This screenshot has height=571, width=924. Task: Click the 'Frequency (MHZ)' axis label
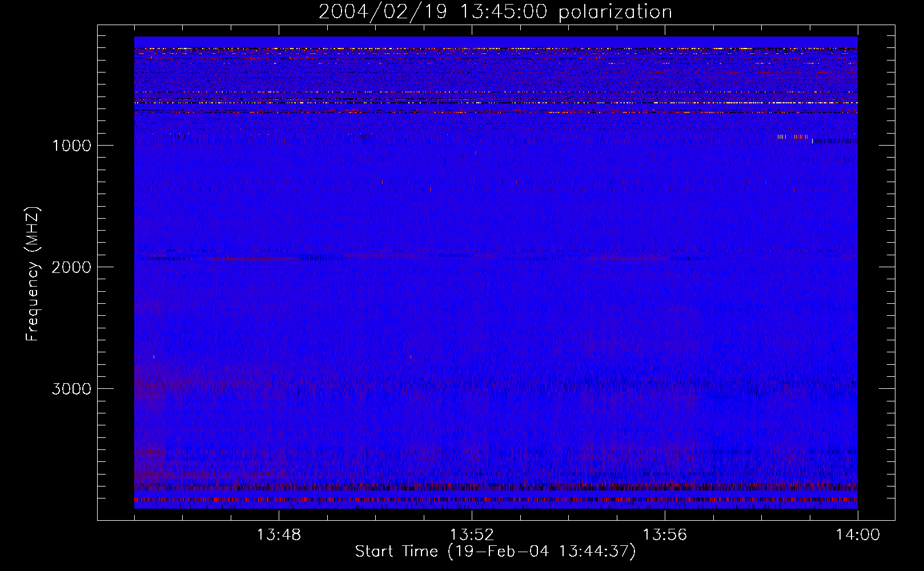33,274
